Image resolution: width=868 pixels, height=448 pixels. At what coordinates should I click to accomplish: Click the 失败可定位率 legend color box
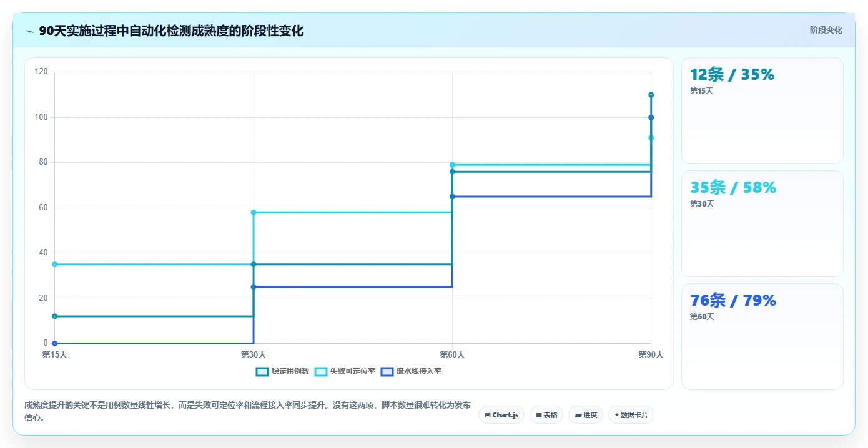(x=321, y=371)
